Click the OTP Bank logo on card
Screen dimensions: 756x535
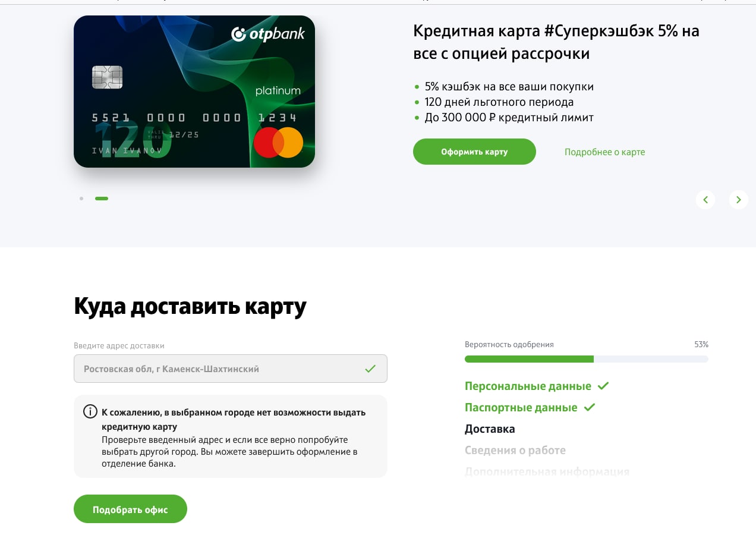click(x=268, y=34)
